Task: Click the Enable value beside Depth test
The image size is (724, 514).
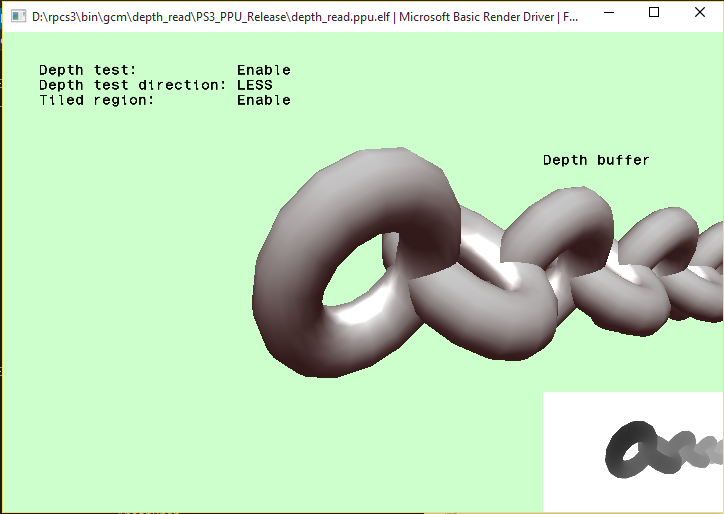Action: click(264, 70)
